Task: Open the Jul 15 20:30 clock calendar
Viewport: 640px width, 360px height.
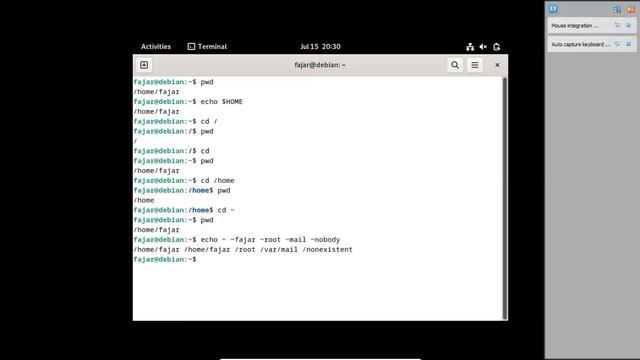Action: tap(320, 47)
